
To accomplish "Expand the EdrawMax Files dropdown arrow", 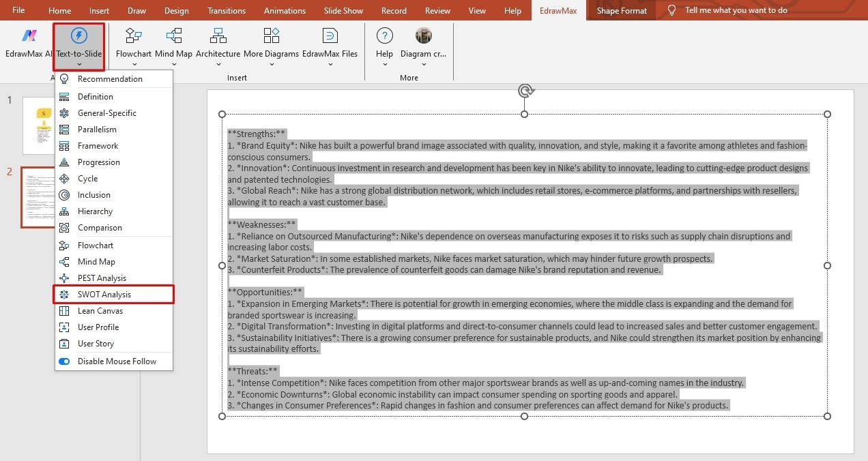I will tap(330, 65).
